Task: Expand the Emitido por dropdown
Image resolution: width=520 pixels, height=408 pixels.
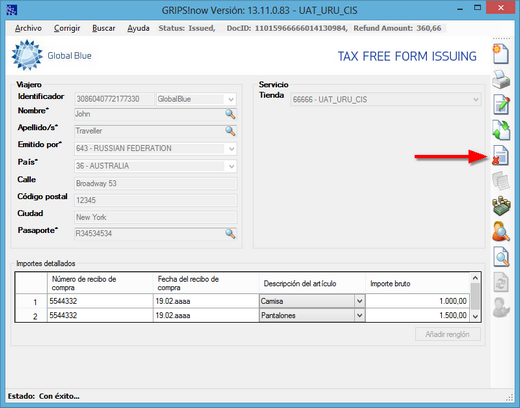Action: point(231,149)
